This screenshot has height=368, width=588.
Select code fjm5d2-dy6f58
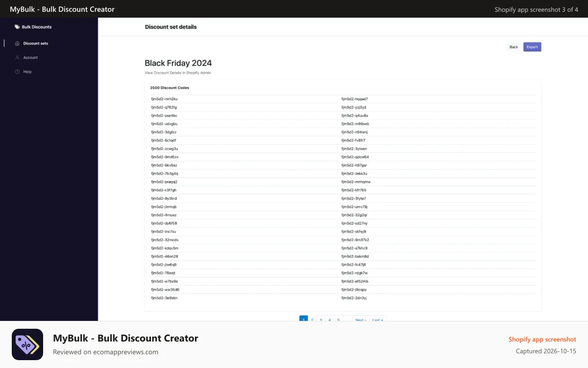(x=164, y=223)
